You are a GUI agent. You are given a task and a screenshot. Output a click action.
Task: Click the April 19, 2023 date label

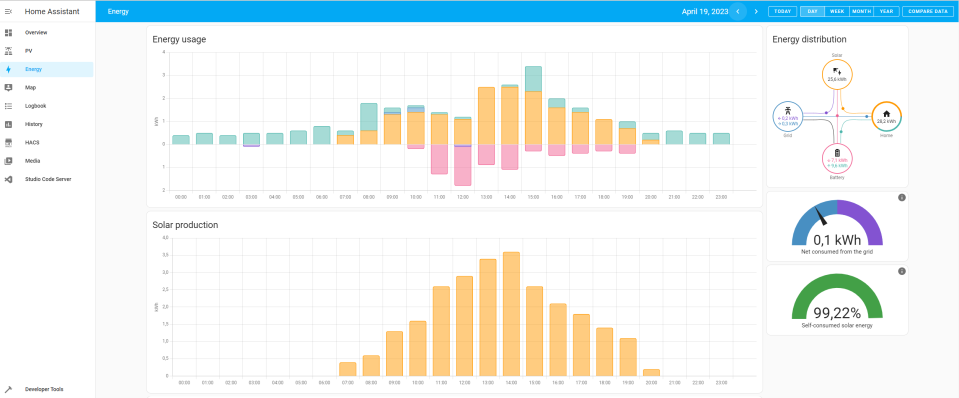705,12
